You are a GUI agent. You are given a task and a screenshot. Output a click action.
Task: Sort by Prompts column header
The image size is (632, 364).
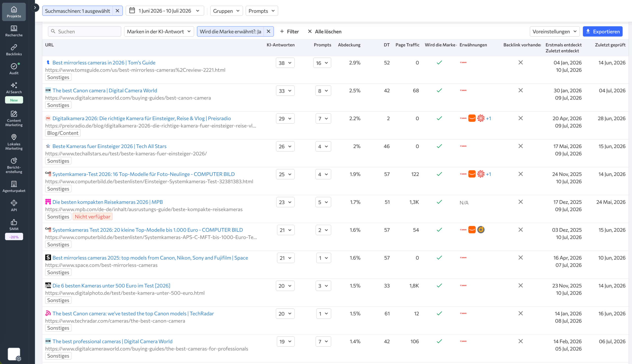tap(322, 45)
